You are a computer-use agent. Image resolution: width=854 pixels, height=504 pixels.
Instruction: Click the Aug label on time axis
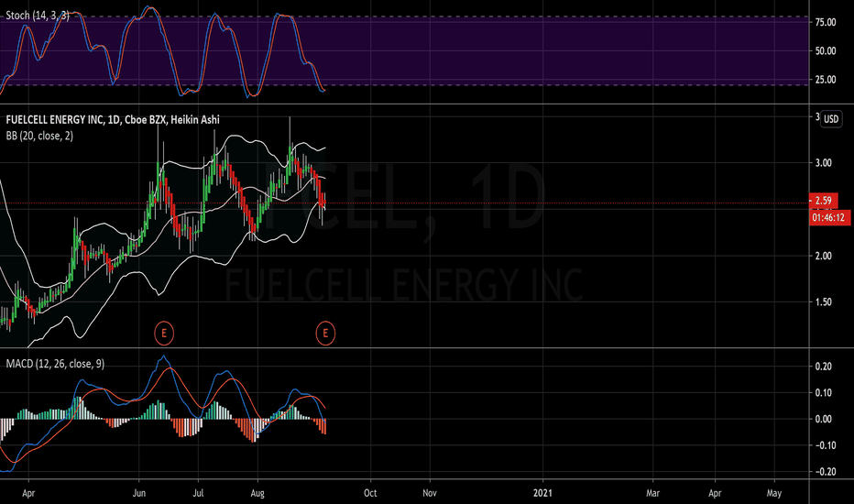[x=257, y=494]
